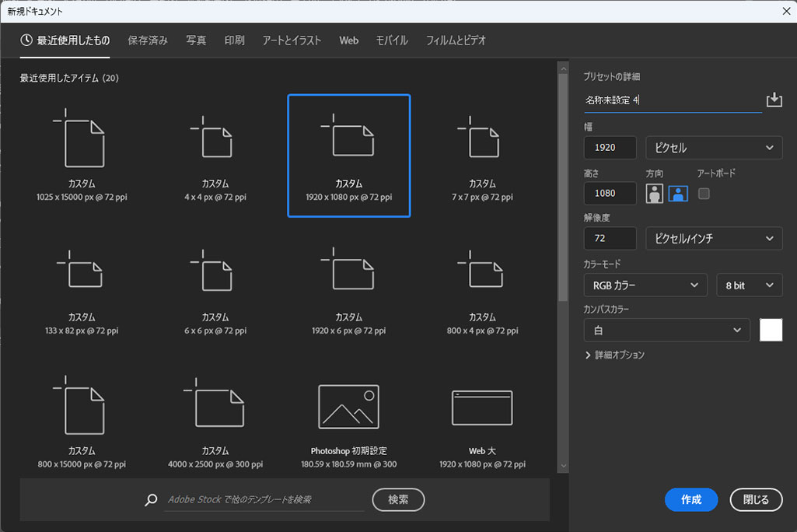This screenshot has height=532, width=797.
Task: Click the height field 1080
Action: click(x=610, y=193)
